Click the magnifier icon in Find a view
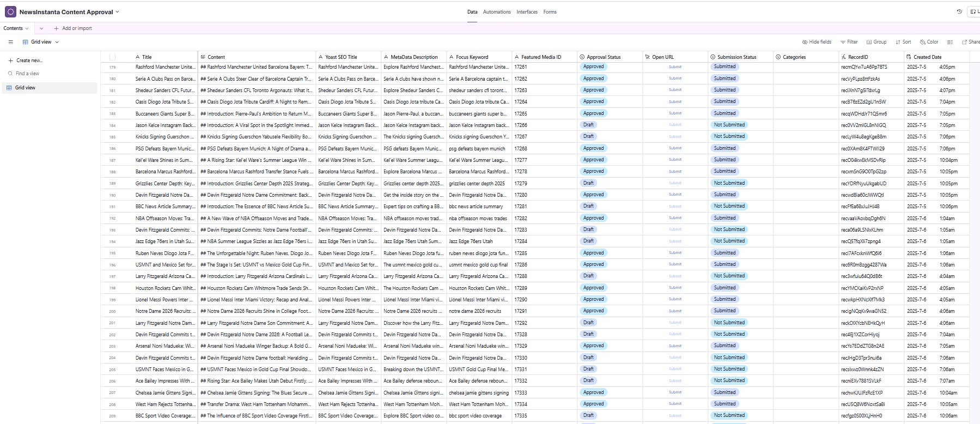The image size is (980, 424). 10,74
